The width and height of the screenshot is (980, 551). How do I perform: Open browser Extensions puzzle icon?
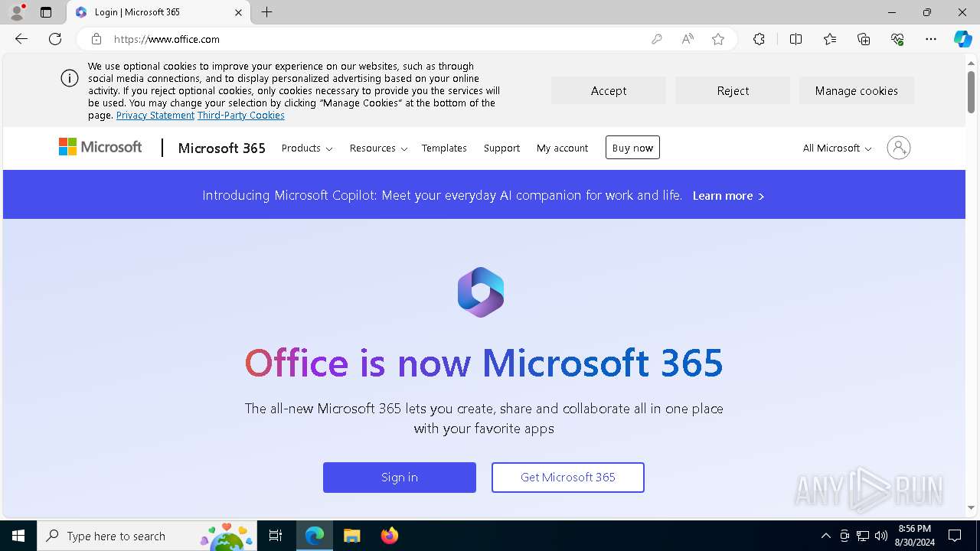coord(759,39)
